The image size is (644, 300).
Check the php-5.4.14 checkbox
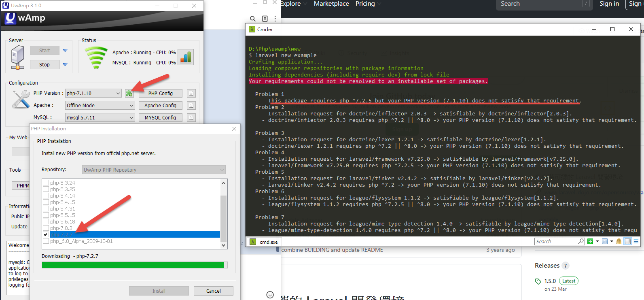tap(46, 196)
